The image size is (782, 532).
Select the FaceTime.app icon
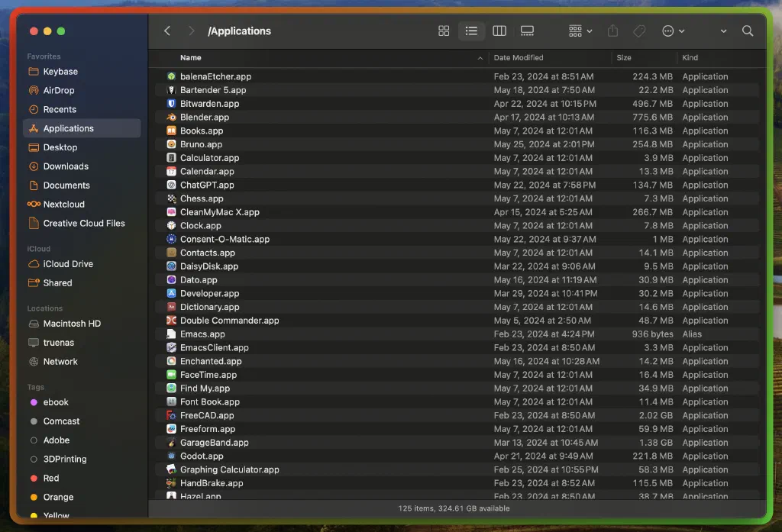(171, 375)
